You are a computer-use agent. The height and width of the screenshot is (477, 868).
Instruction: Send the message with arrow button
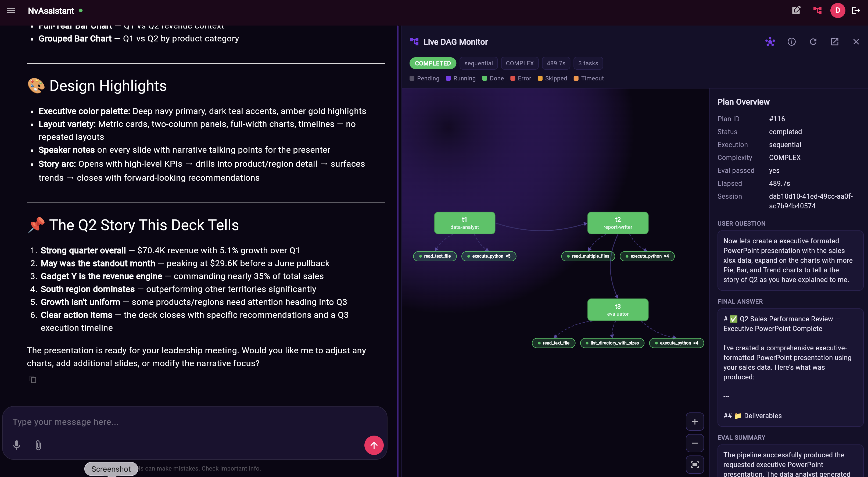point(374,445)
